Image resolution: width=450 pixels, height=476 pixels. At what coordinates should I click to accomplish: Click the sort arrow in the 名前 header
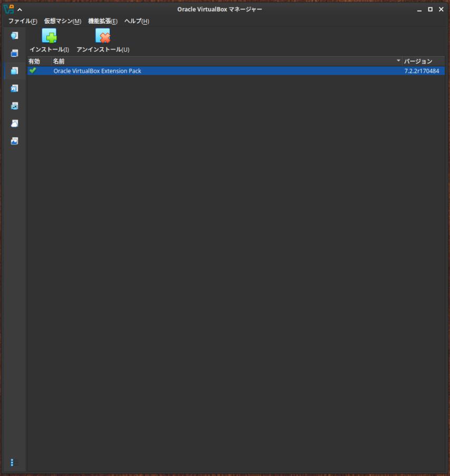click(x=398, y=61)
